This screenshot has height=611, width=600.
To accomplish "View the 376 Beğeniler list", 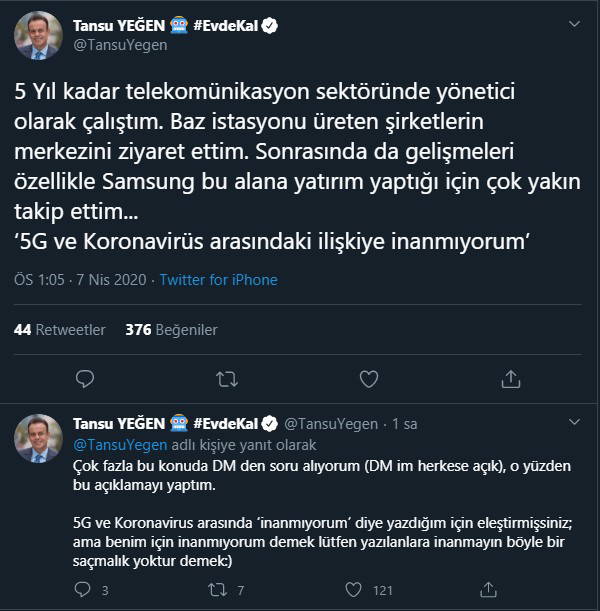I will (171, 329).
